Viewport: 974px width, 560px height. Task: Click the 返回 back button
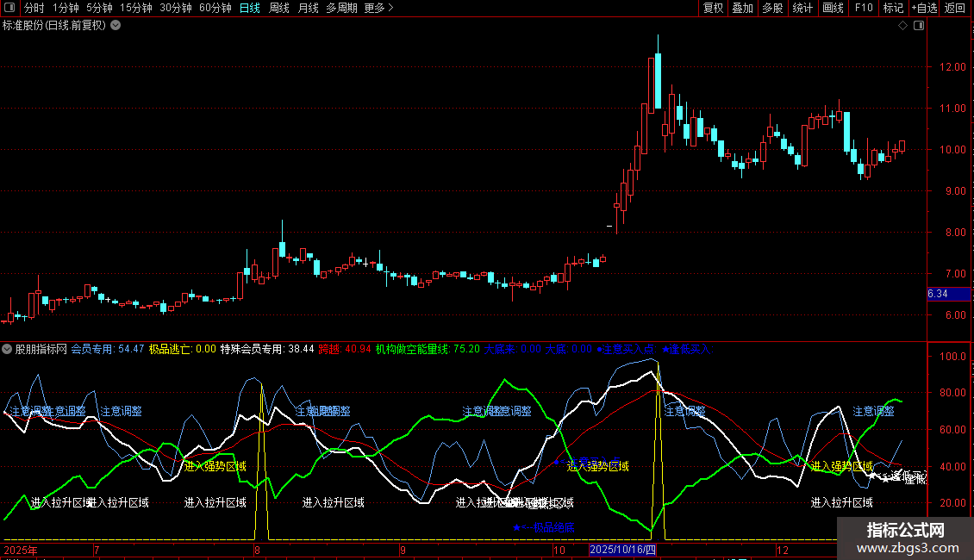(x=955, y=8)
